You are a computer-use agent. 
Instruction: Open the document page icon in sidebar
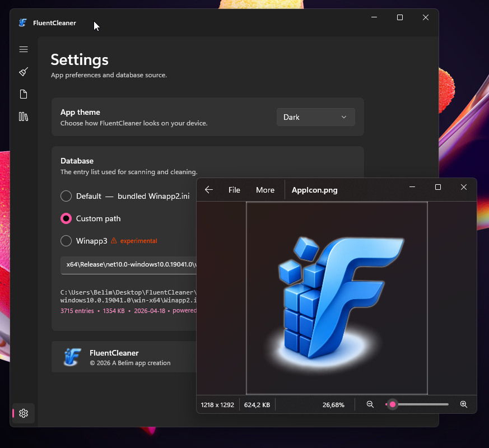(x=24, y=94)
